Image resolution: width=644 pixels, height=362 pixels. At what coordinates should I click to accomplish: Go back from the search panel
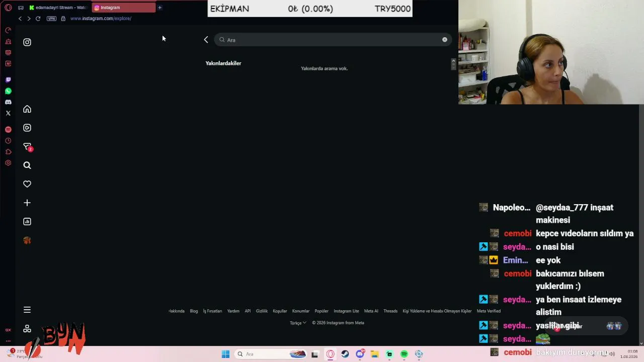[206, 40]
